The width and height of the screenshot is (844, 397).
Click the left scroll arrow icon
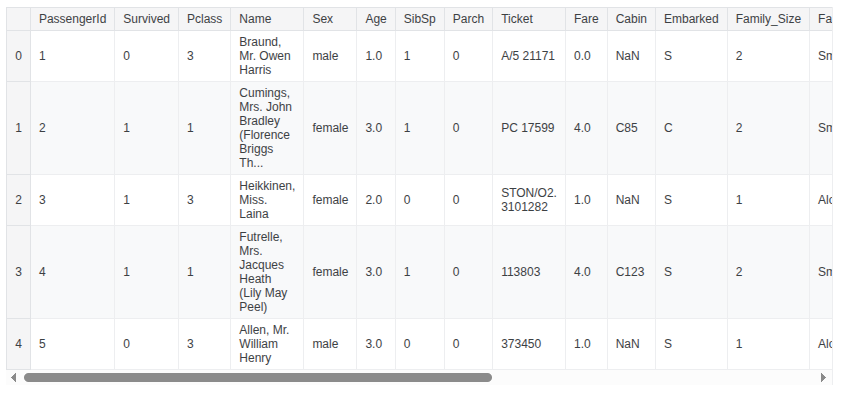click(x=13, y=378)
